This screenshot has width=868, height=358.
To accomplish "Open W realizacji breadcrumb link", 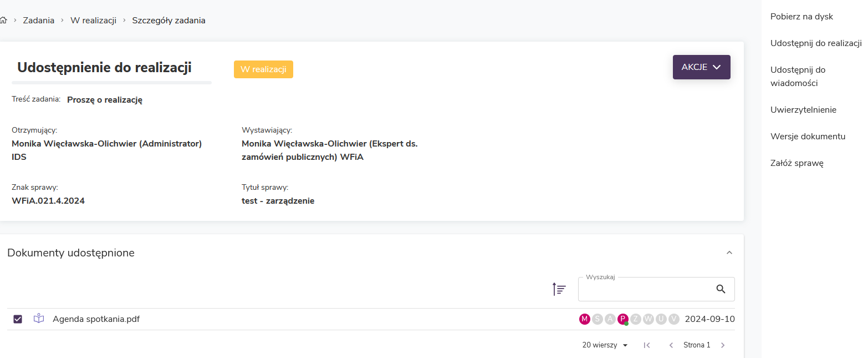I will pyautogui.click(x=93, y=21).
